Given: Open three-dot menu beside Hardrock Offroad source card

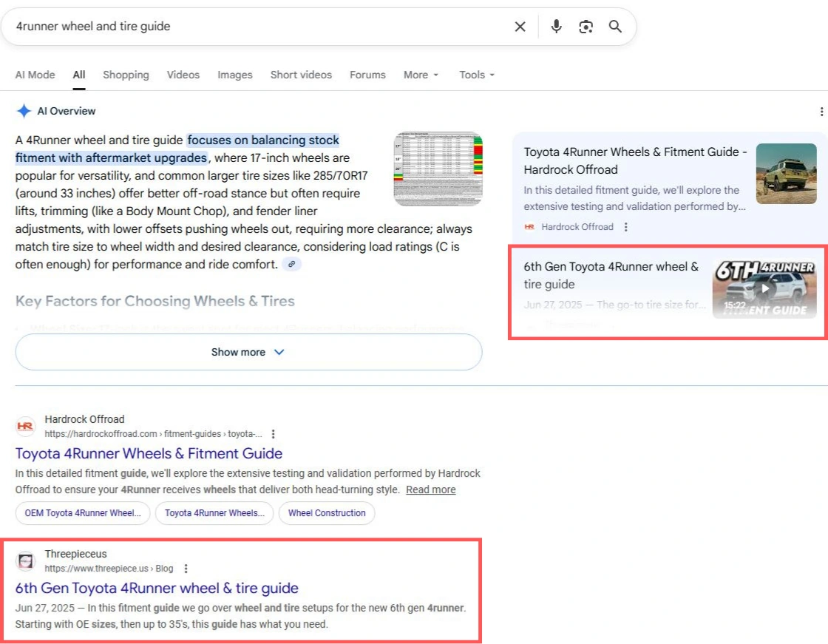Looking at the screenshot, I should (x=625, y=227).
